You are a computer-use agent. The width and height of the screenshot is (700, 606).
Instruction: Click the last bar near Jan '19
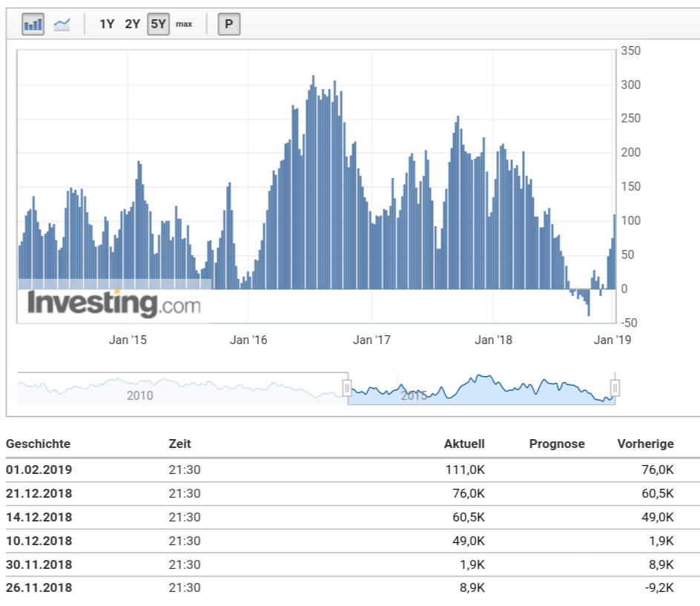click(615, 252)
